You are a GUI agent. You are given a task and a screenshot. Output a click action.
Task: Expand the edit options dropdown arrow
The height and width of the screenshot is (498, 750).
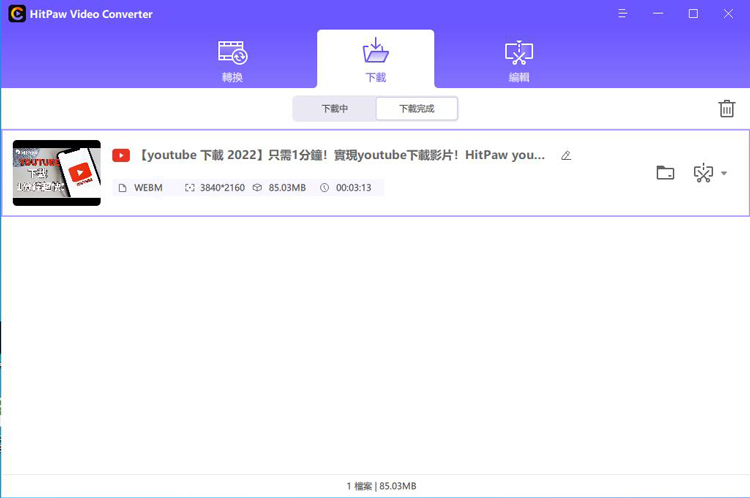pyautogui.click(x=724, y=173)
